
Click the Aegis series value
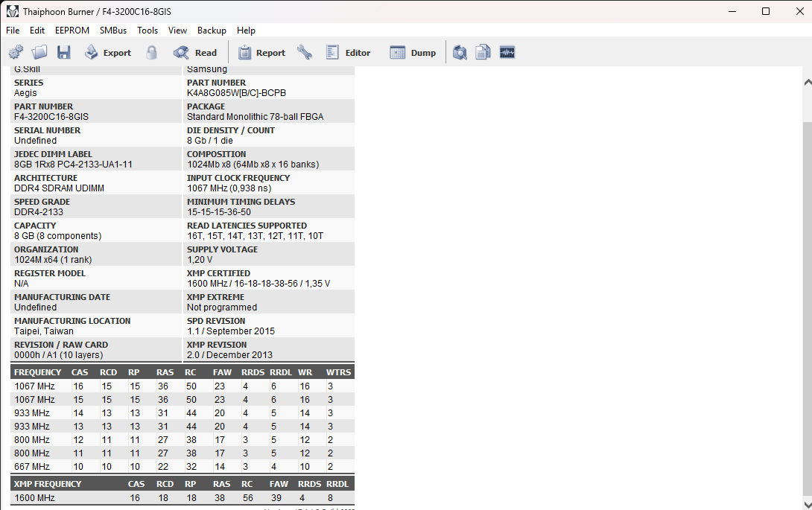(25, 92)
